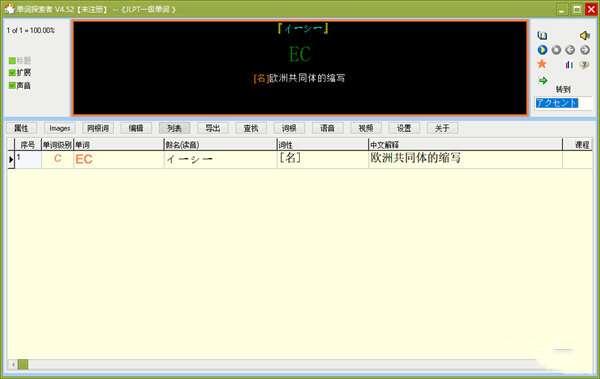
Task: Click the level cell showing C
Action: [x=57, y=159]
